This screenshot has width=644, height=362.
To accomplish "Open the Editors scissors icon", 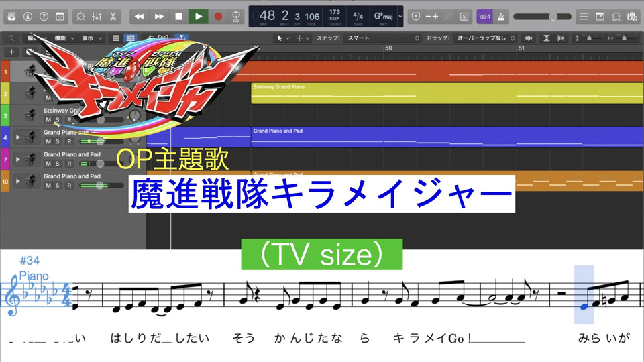I will (113, 16).
